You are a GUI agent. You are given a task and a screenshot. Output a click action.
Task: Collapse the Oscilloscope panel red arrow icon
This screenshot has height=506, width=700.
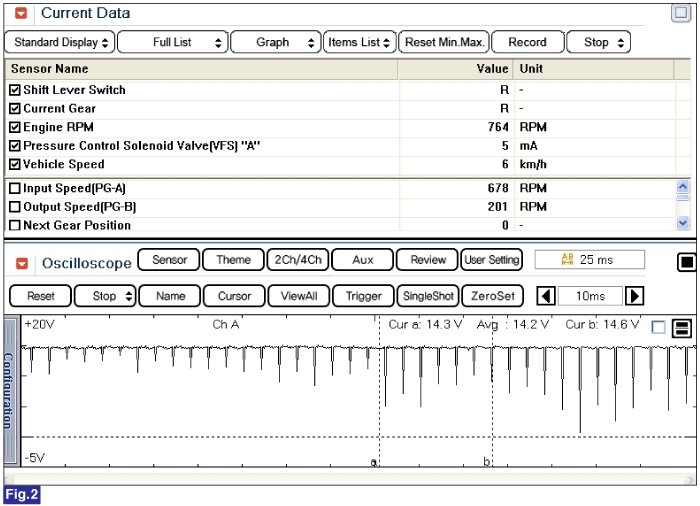(21, 263)
